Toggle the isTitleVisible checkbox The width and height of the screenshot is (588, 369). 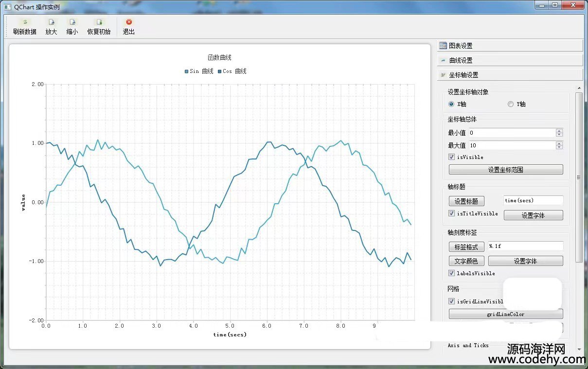[x=451, y=213]
